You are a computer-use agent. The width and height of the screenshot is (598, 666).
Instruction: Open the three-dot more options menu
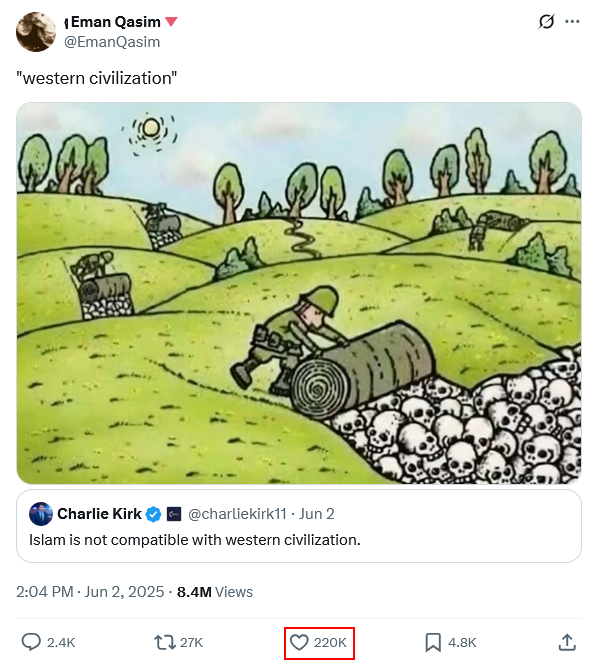click(572, 21)
